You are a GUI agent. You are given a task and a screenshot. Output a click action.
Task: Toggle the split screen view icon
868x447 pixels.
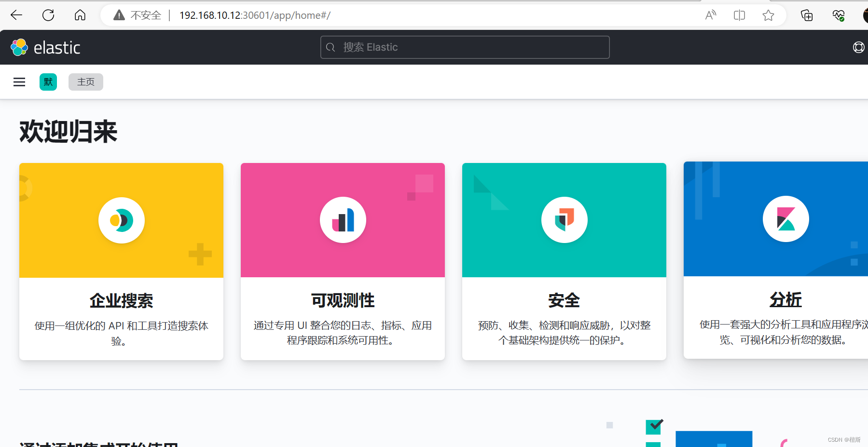pyautogui.click(x=739, y=15)
